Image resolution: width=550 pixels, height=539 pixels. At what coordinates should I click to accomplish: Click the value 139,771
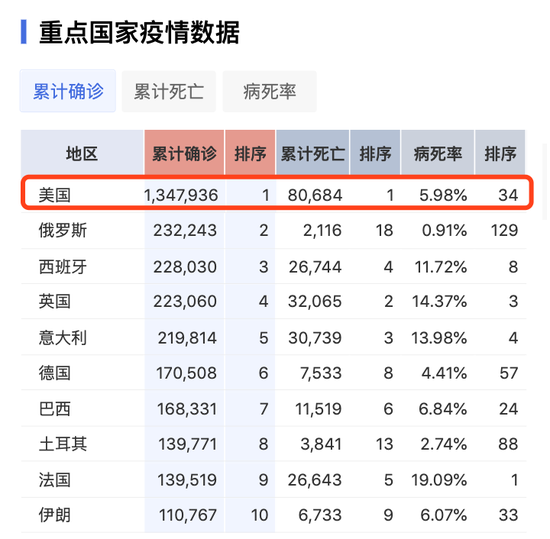click(187, 444)
